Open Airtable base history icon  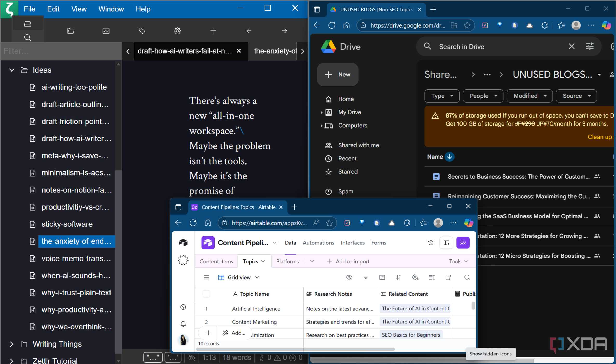(431, 243)
